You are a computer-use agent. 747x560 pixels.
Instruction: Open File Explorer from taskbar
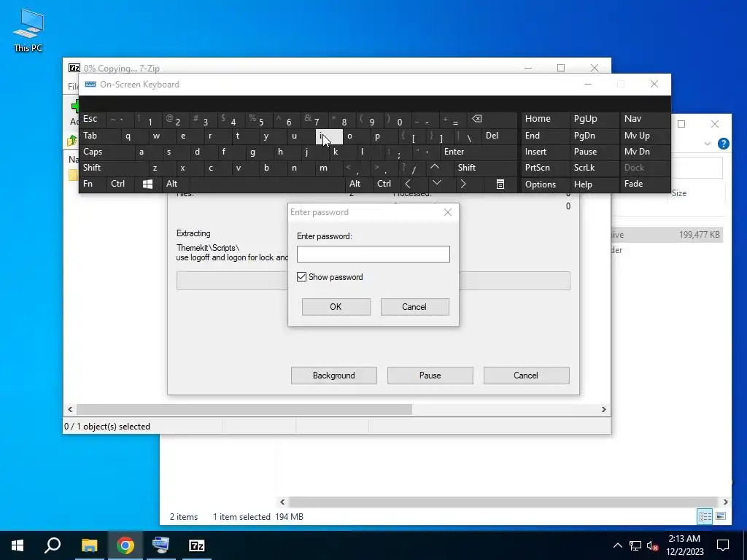89,545
